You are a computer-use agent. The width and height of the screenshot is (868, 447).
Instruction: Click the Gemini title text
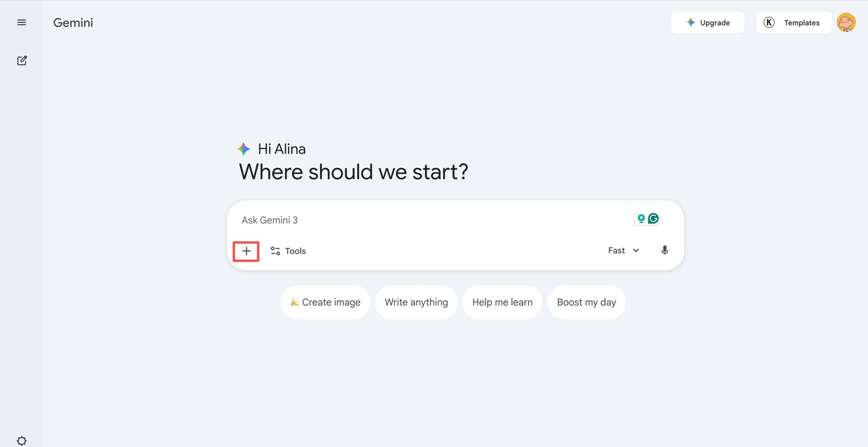click(x=73, y=23)
